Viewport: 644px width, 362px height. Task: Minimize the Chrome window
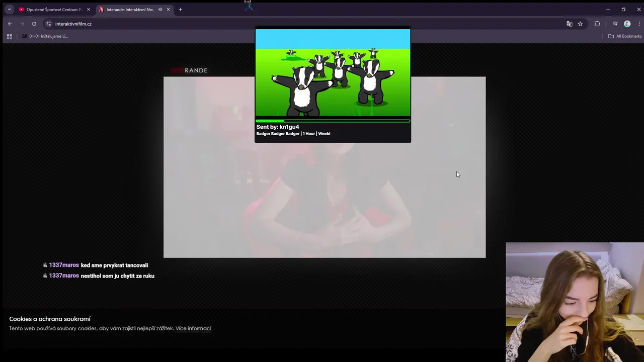point(608,9)
